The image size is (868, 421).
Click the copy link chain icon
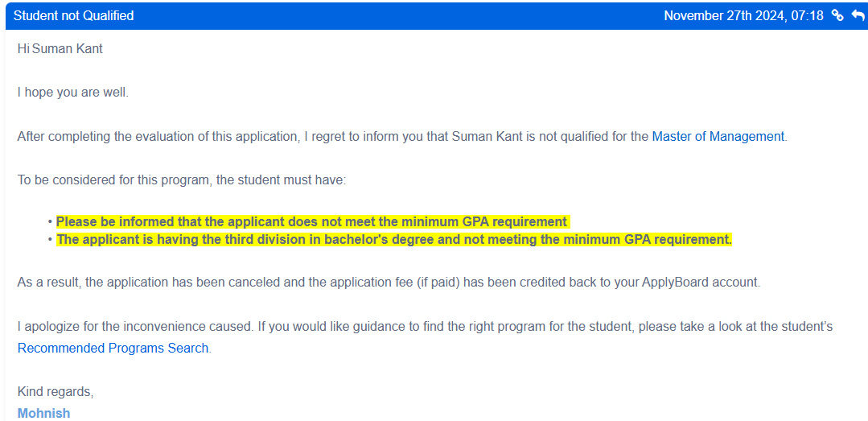[x=837, y=15]
